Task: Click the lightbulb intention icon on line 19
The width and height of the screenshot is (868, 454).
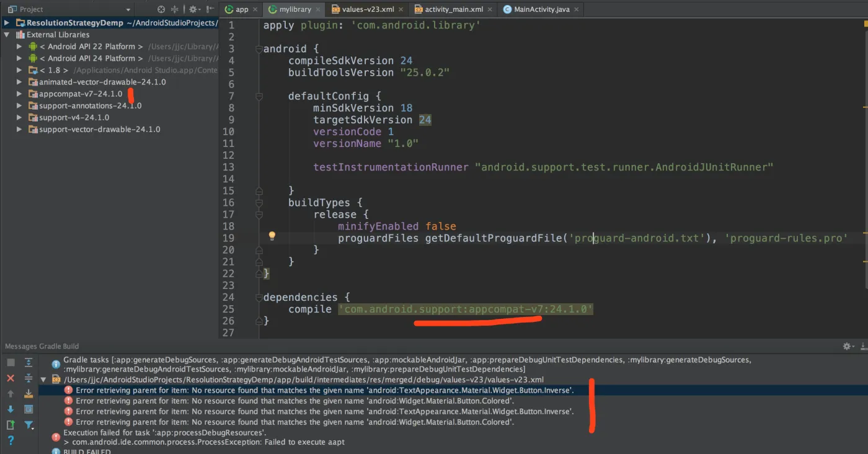Action: (x=272, y=236)
